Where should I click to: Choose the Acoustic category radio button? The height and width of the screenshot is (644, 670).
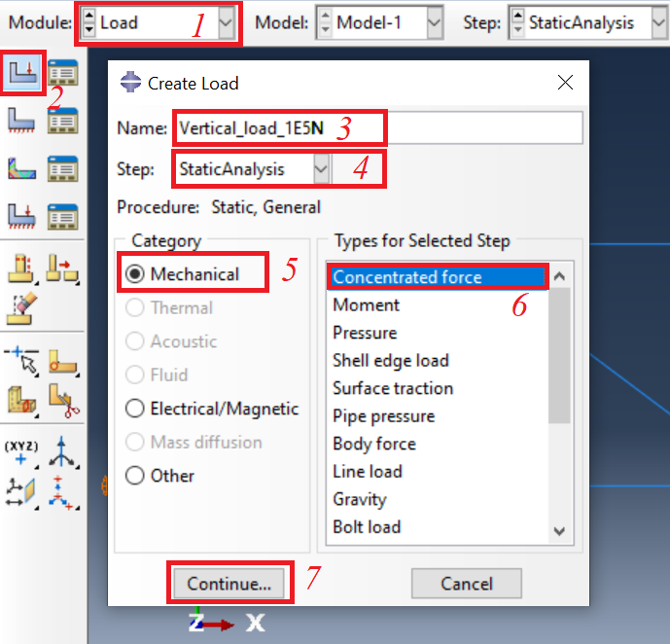pyautogui.click(x=135, y=341)
